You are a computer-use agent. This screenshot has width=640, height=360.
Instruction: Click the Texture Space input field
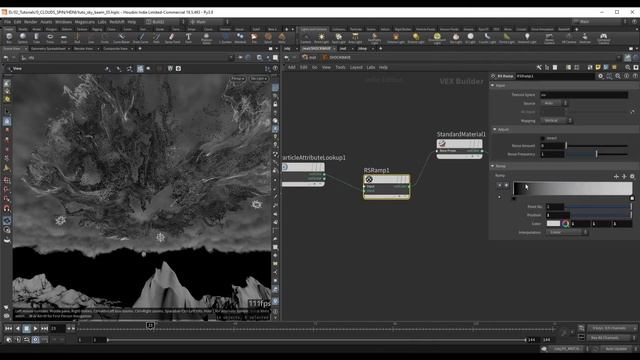coord(584,95)
